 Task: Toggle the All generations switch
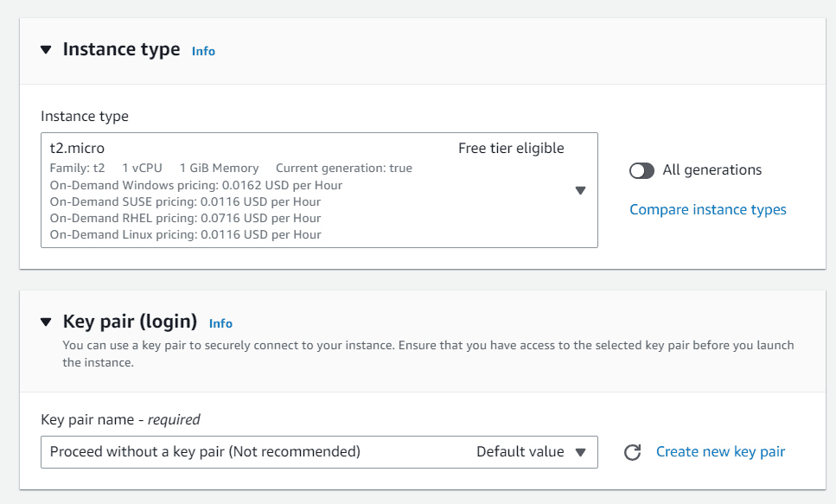641,170
